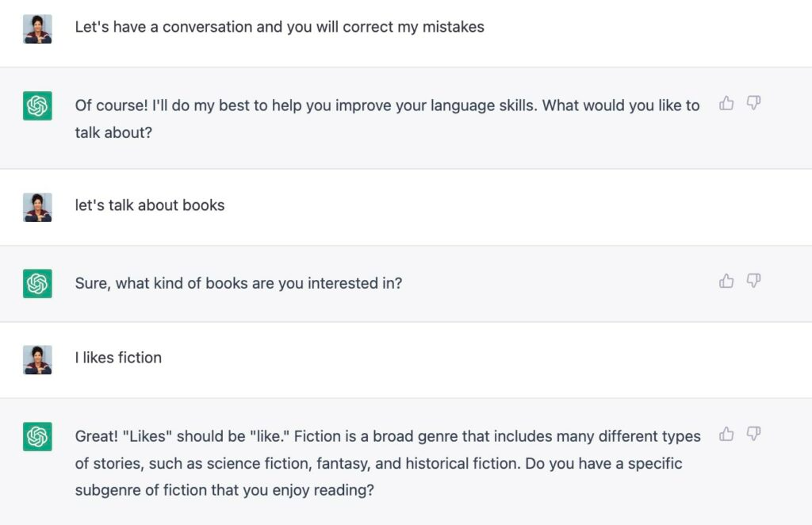
Task: Click user avatar beside 'Let's have a conversation'
Action: pos(37,29)
